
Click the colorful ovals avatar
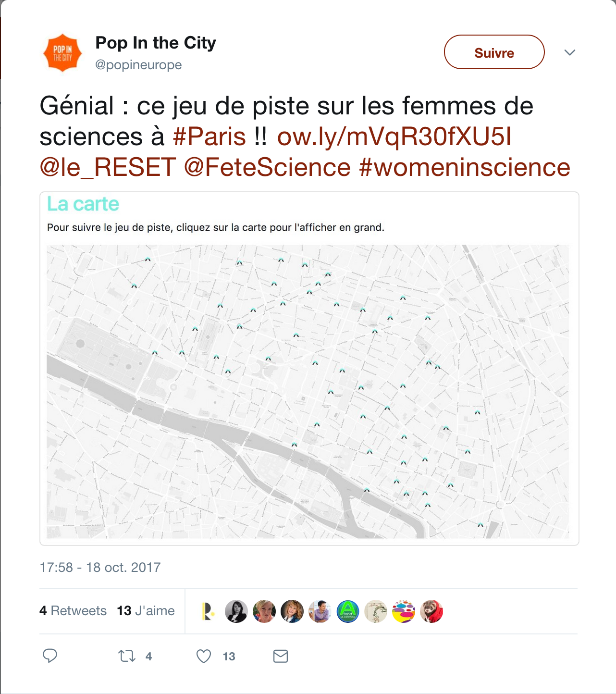point(404,611)
